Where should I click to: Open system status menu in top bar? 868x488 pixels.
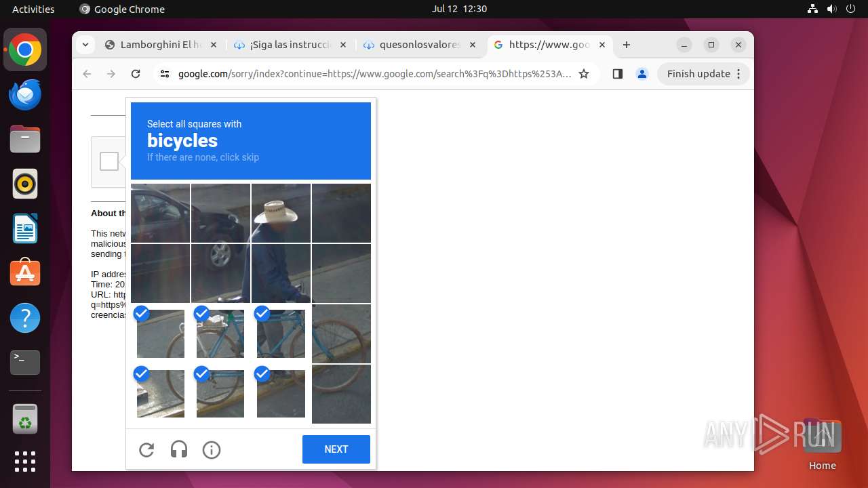tap(832, 9)
